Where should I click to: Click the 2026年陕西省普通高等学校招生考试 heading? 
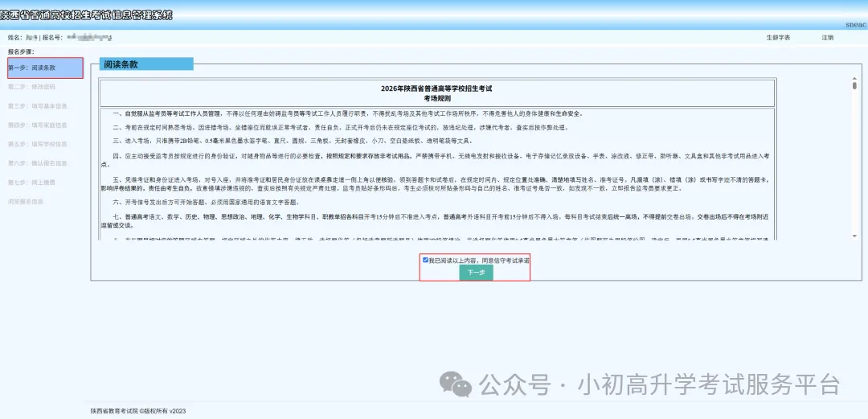pos(436,88)
